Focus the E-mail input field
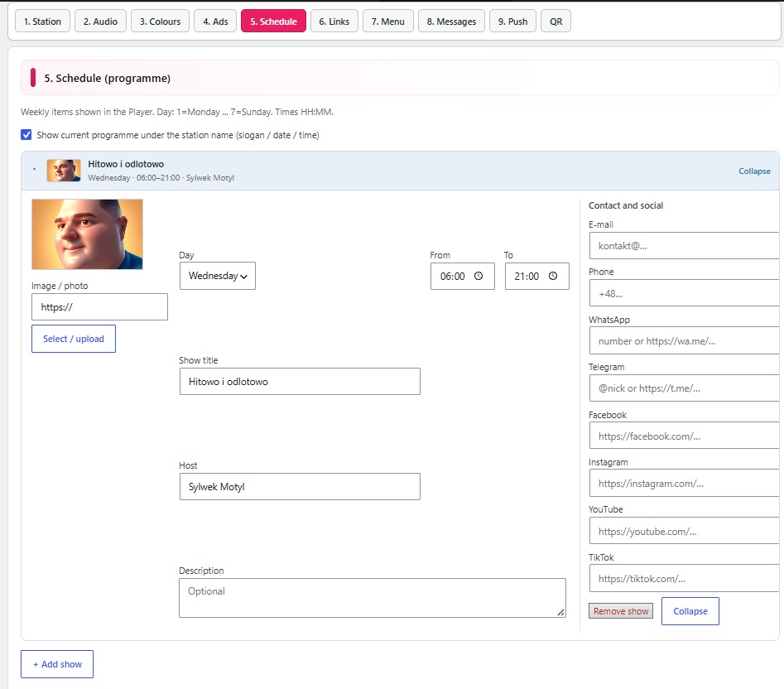 [684, 245]
